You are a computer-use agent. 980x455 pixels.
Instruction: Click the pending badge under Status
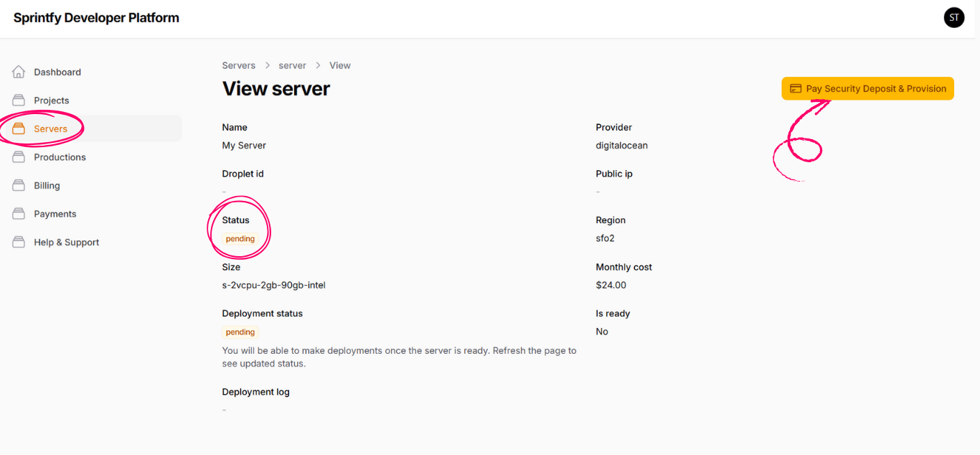240,239
